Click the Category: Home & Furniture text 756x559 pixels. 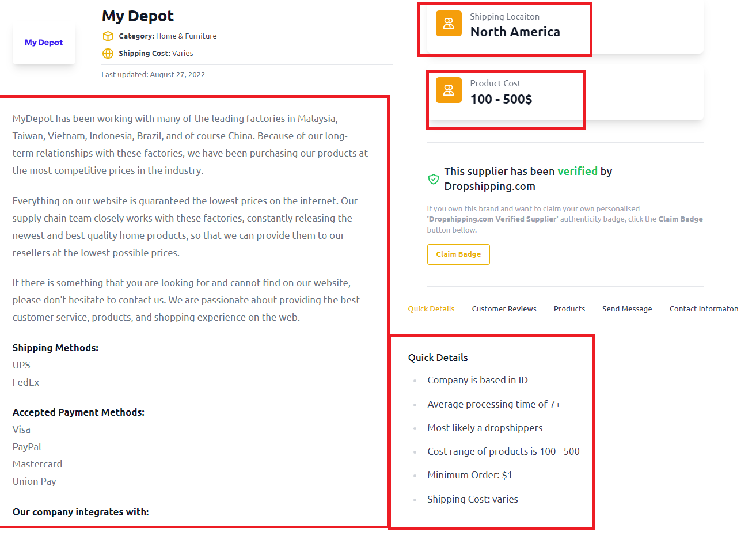168,36
